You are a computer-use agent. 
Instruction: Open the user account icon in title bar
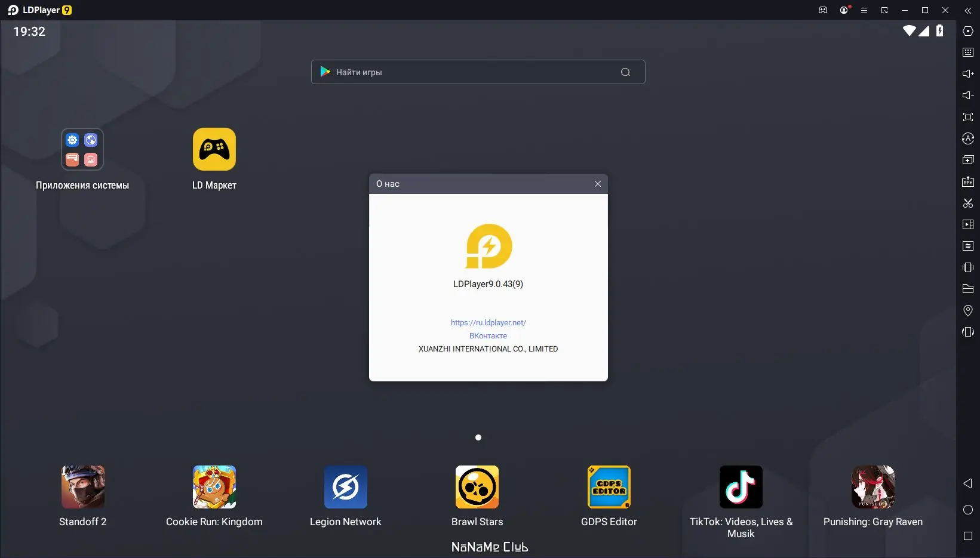844,10
